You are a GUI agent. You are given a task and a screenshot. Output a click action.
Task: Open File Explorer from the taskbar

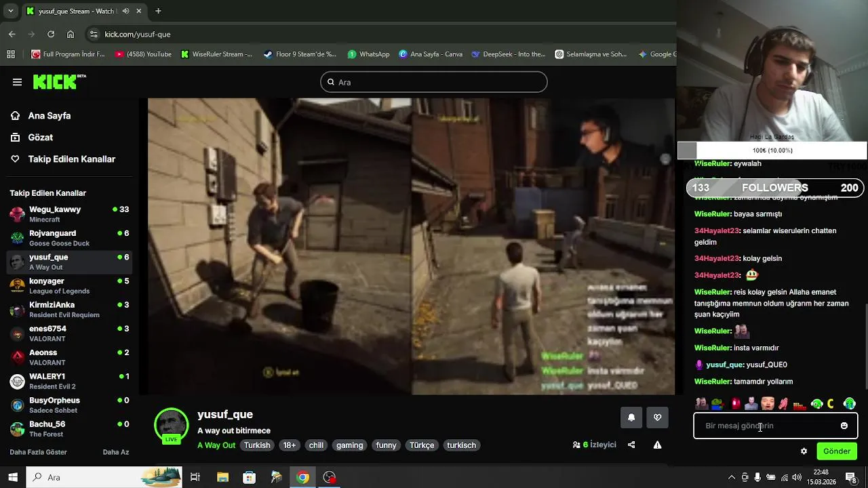click(222, 477)
